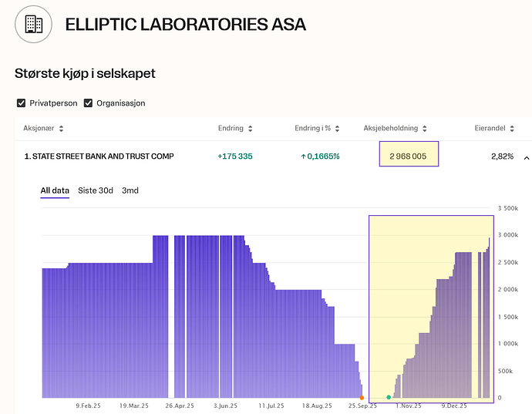Image resolution: width=532 pixels, height=414 pixels.
Task: Click the ELLIPTIC LABORATORIES ASA heading
Action: point(185,25)
